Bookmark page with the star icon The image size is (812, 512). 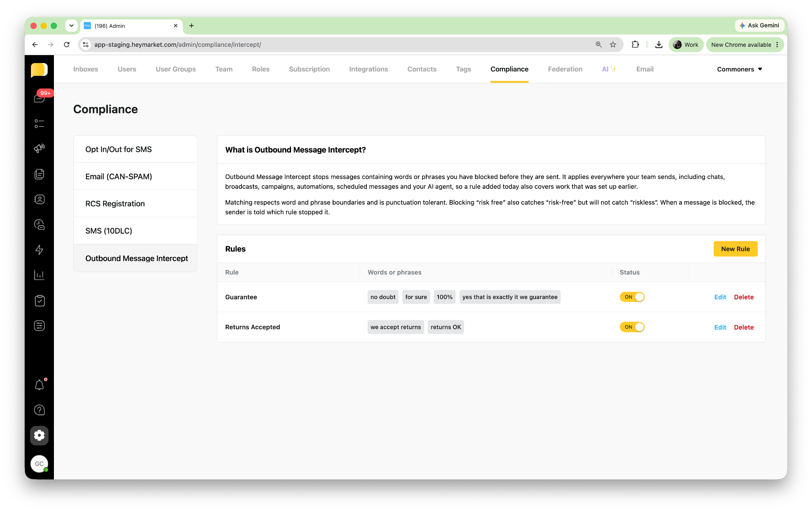pos(613,45)
